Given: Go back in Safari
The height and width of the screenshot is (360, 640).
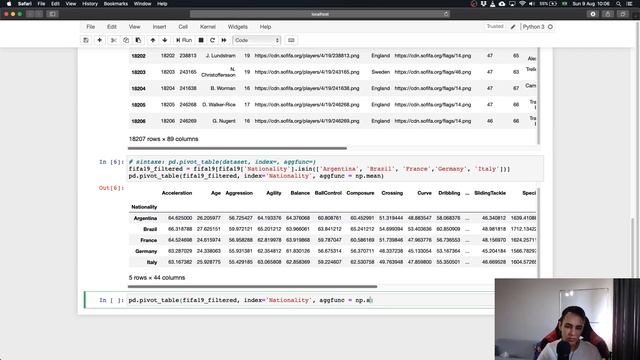Looking at the screenshot, I should [30, 14].
